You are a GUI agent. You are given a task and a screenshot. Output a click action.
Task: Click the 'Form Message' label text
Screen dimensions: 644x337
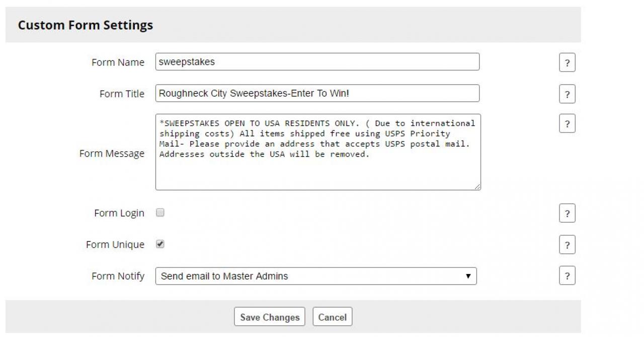click(x=112, y=154)
